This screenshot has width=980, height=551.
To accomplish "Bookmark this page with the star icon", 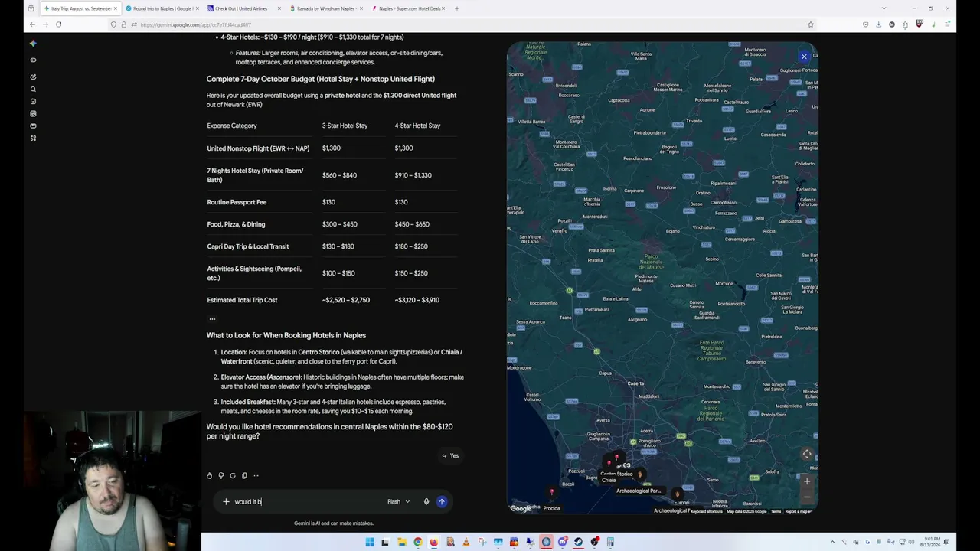I will coord(810,24).
